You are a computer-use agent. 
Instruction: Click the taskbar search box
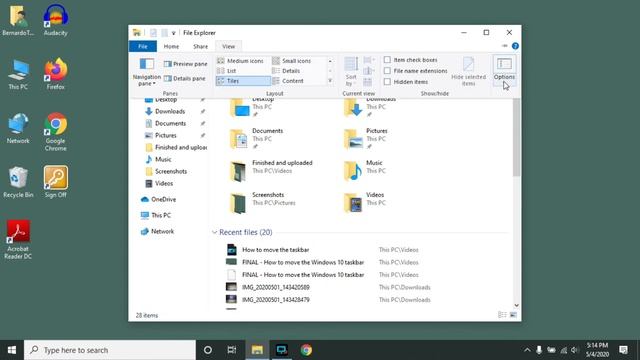110,350
